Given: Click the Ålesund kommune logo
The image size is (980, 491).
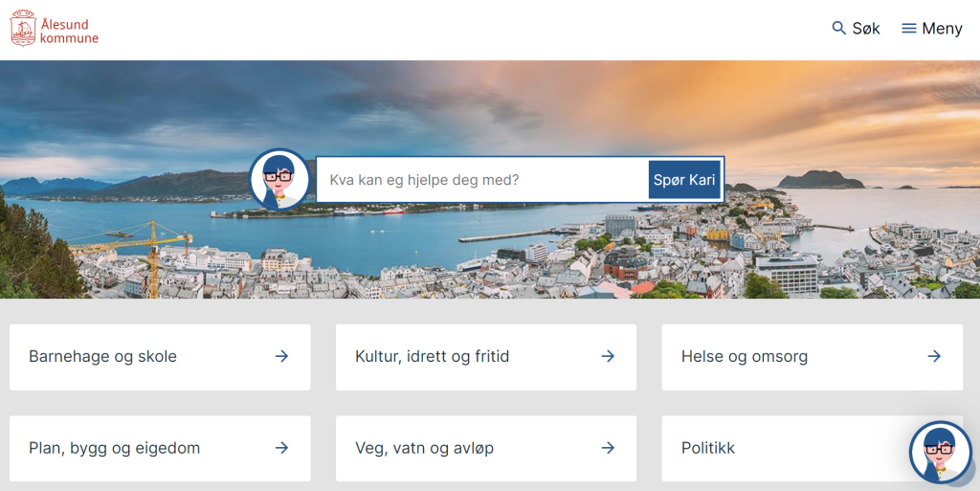Looking at the screenshot, I should coord(55,28).
